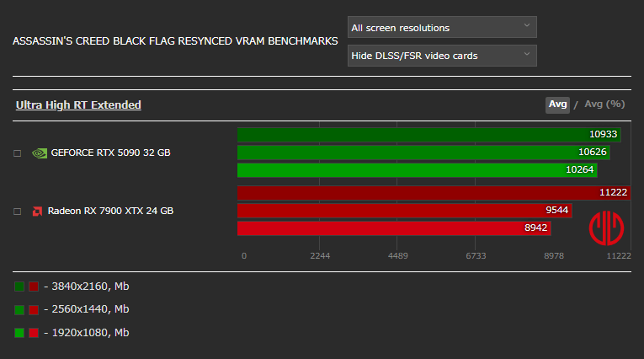
Task: Click the NVIDIA GeForce logo icon
Action: (40, 153)
